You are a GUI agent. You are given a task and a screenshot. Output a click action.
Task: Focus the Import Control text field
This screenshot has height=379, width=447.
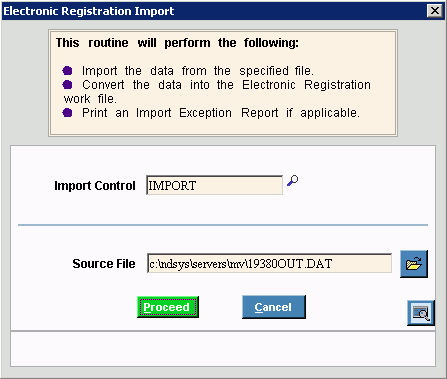pyautogui.click(x=214, y=185)
